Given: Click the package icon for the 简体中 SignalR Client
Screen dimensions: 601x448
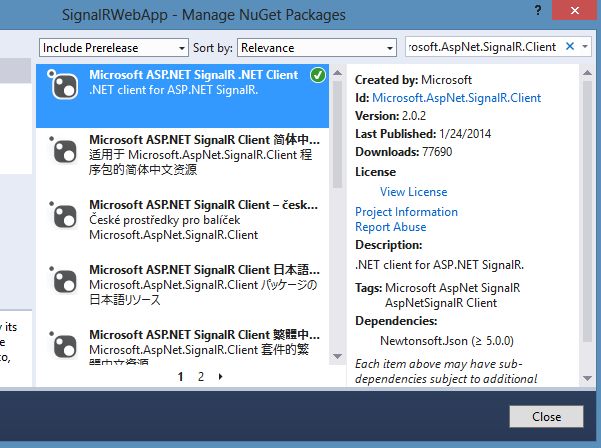Looking at the screenshot, I should pyautogui.click(x=63, y=150).
